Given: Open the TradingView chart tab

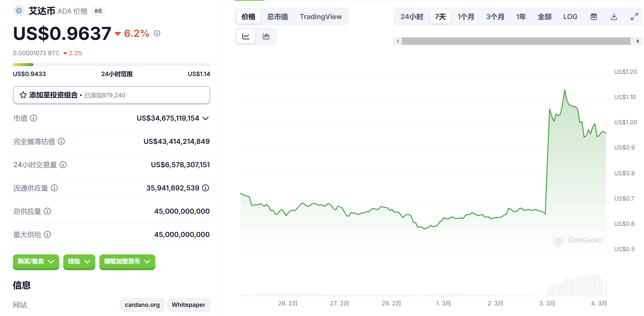Looking at the screenshot, I should (321, 17).
